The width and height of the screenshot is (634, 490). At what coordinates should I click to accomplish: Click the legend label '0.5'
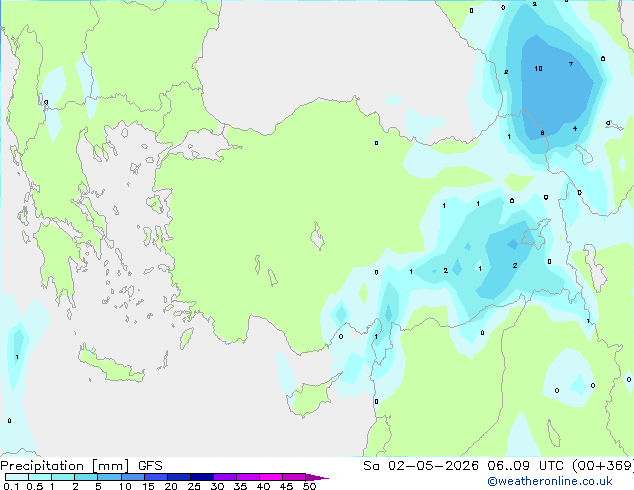[34, 486]
